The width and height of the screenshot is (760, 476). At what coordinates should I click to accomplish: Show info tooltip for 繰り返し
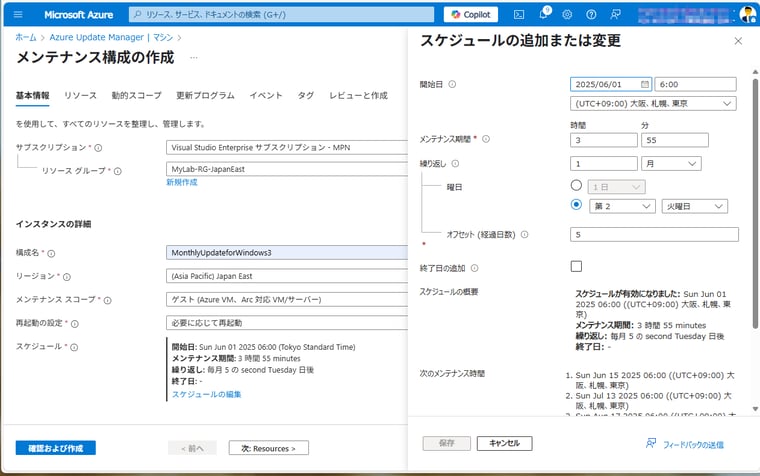(455, 164)
